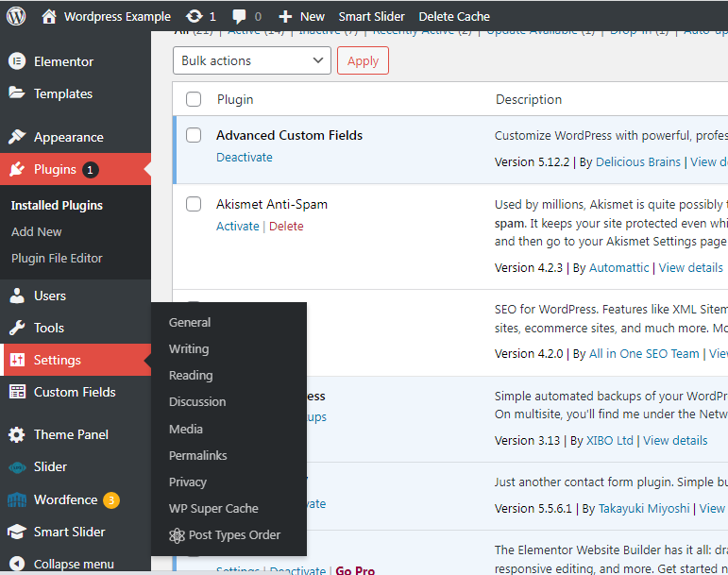Open WP Super Cache settings item

click(x=213, y=508)
